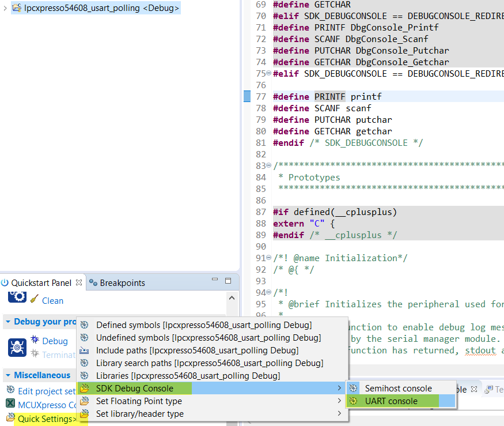Click the broom icon next to Clean
Image resolution: width=504 pixels, height=426 pixels.
coord(35,299)
